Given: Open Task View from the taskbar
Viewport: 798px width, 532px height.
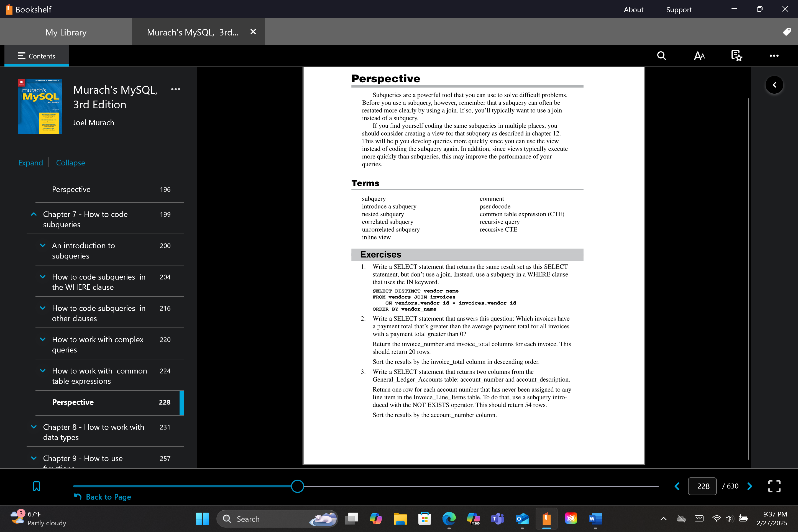Looking at the screenshot, I should pyautogui.click(x=352, y=519).
